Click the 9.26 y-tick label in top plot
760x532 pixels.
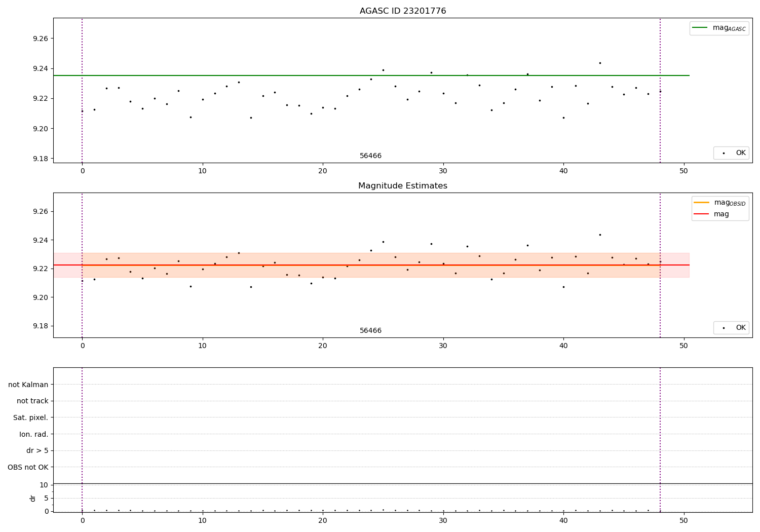[40, 39]
